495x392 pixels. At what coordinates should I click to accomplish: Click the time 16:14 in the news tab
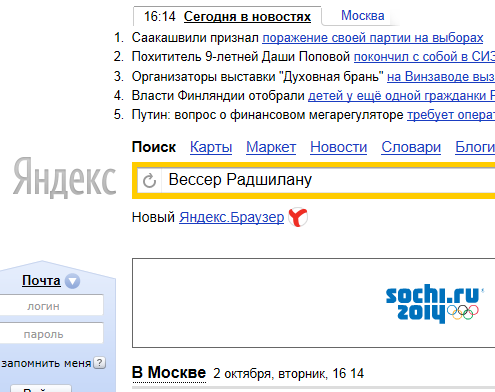coord(159,16)
